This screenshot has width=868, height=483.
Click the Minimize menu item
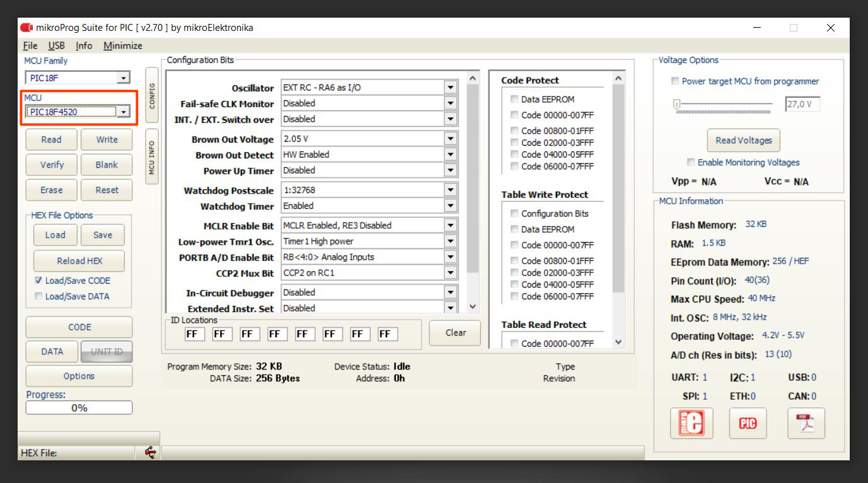[x=123, y=45]
